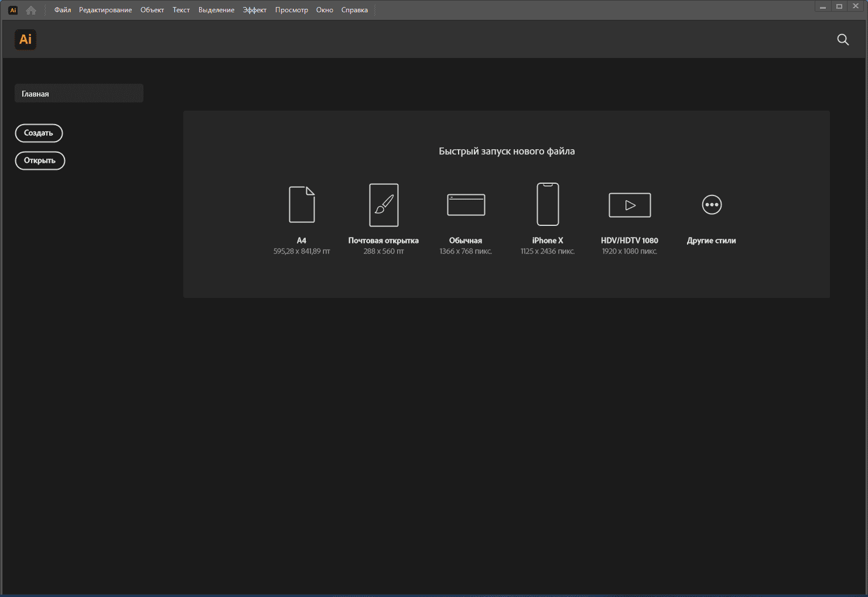This screenshot has height=597, width=868.
Task: Click the 288 x 560 пт size text
Action: 384,251
